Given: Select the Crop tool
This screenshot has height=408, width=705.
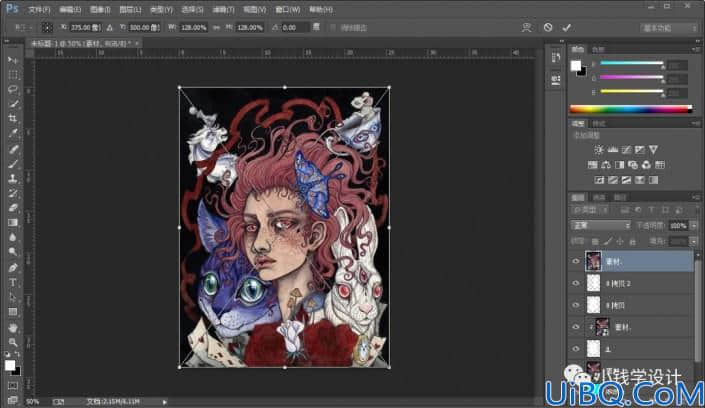Looking at the screenshot, I should [13, 119].
